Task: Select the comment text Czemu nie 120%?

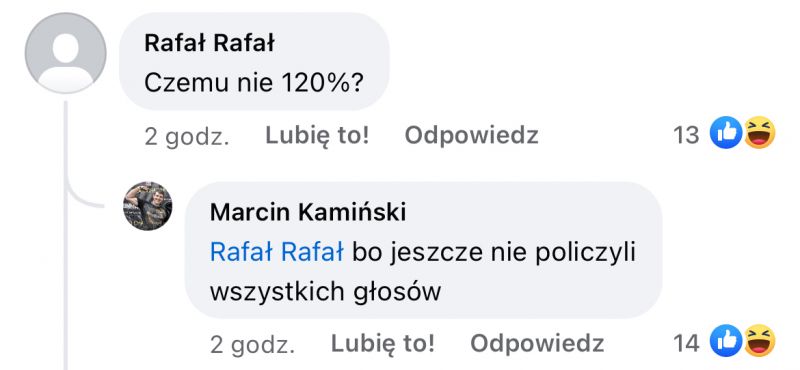Action: pos(254,83)
